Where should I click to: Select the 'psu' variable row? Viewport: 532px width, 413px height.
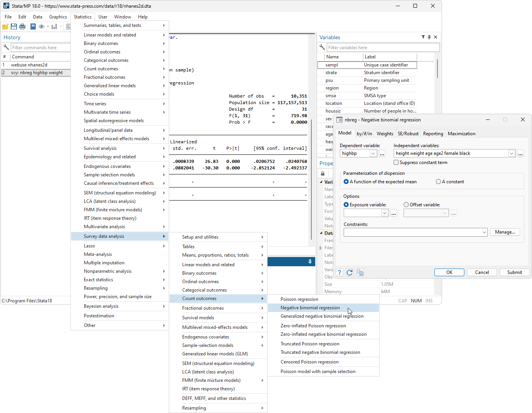pyautogui.click(x=367, y=80)
